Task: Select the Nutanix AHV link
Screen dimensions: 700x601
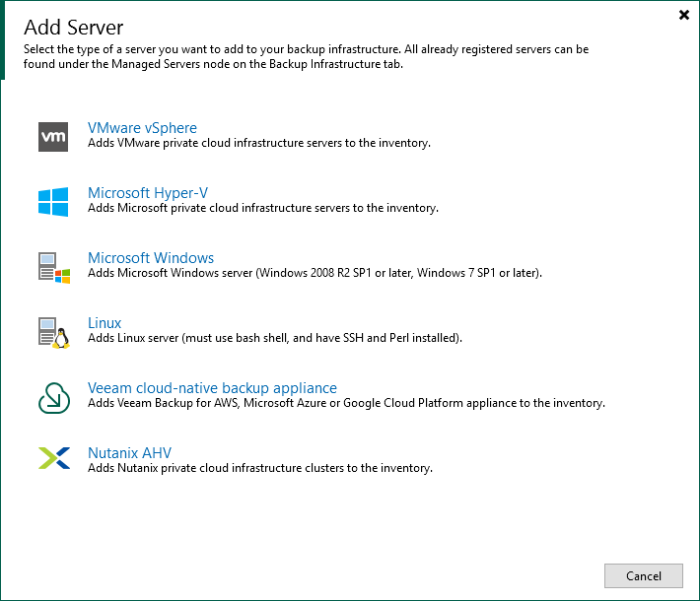Action: point(129,453)
